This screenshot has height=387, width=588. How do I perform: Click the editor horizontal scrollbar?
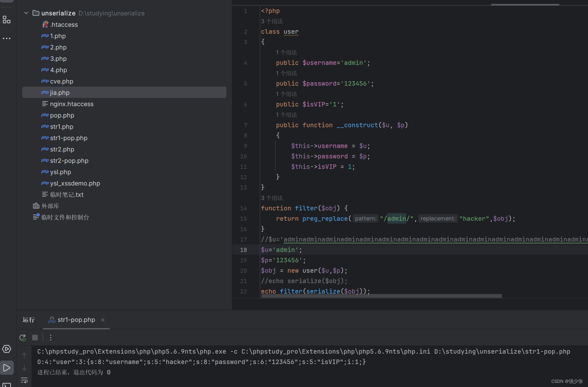pos(381,296)
